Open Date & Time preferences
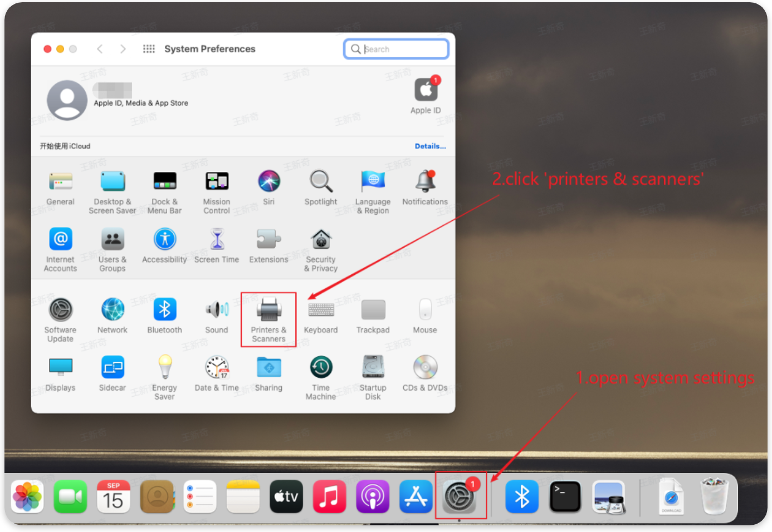 (217, 367)
